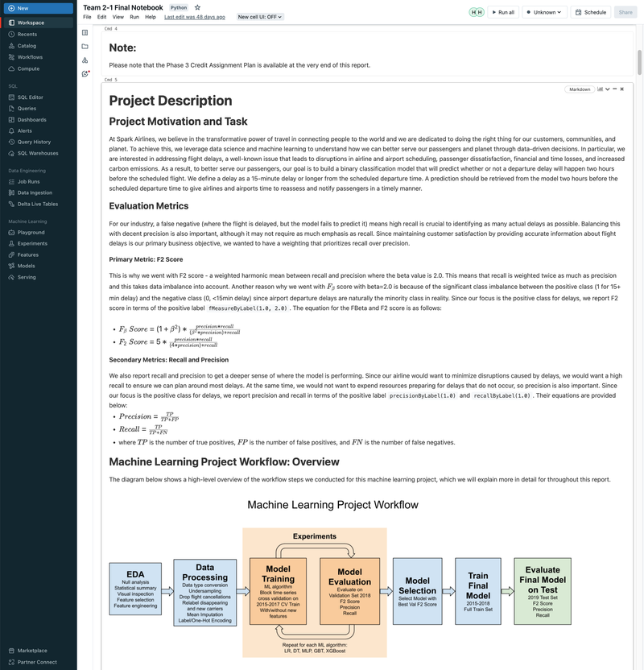
Task: Open the Schedule dialog for the notebook
Action: coord(592,12)
